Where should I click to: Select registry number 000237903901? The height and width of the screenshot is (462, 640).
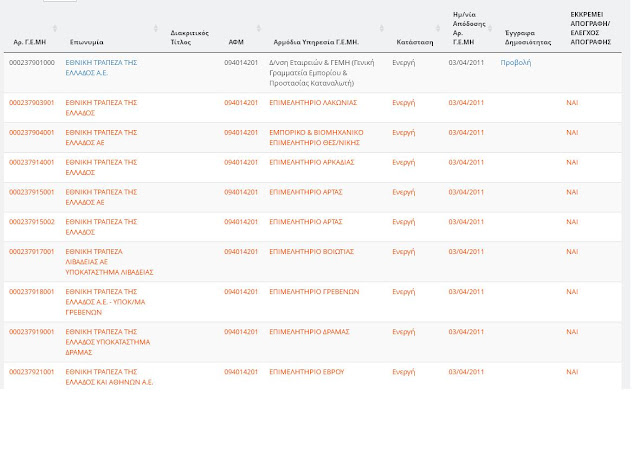point(31,102)
